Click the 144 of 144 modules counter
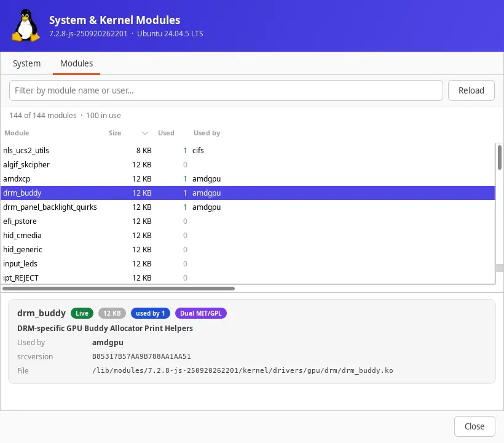504x443 pixels. (43, 116)
